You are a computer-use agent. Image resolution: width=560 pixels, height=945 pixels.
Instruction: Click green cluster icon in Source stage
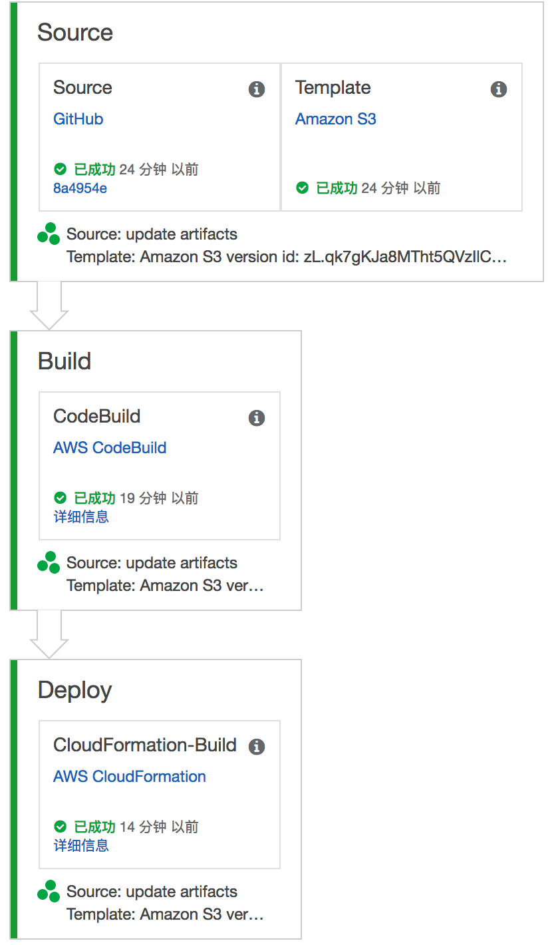click(x=49, y=234)
